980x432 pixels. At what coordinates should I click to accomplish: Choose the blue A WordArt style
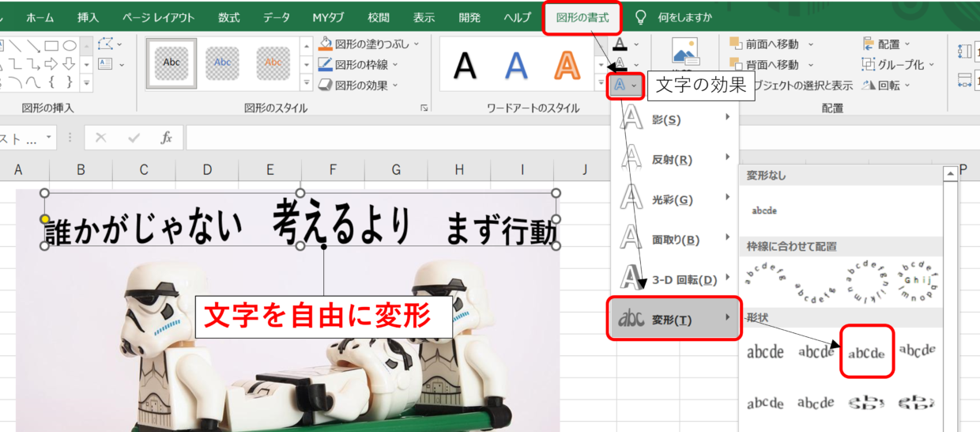click(516, 65)
